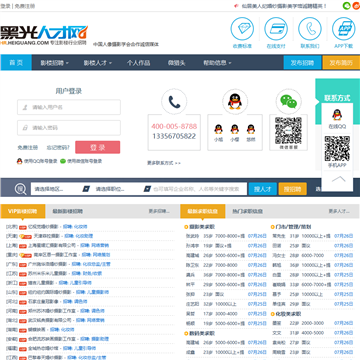This screenshot has height=360, width=360.
Task: Open job seeker row 22岁 2000-3000
Action: (x=312, y=323)
